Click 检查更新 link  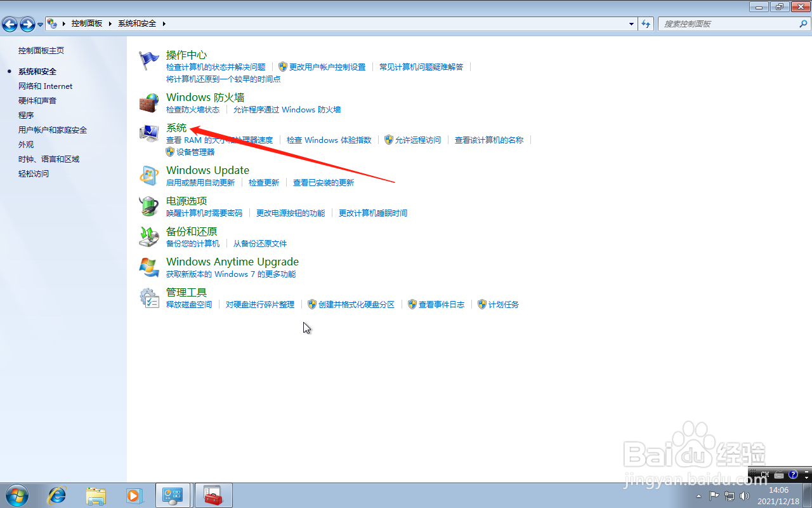pyautogui.click(x=264, y=183)
